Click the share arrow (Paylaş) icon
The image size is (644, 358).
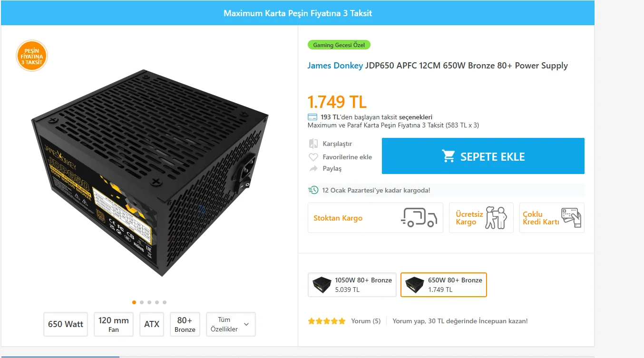313,169
